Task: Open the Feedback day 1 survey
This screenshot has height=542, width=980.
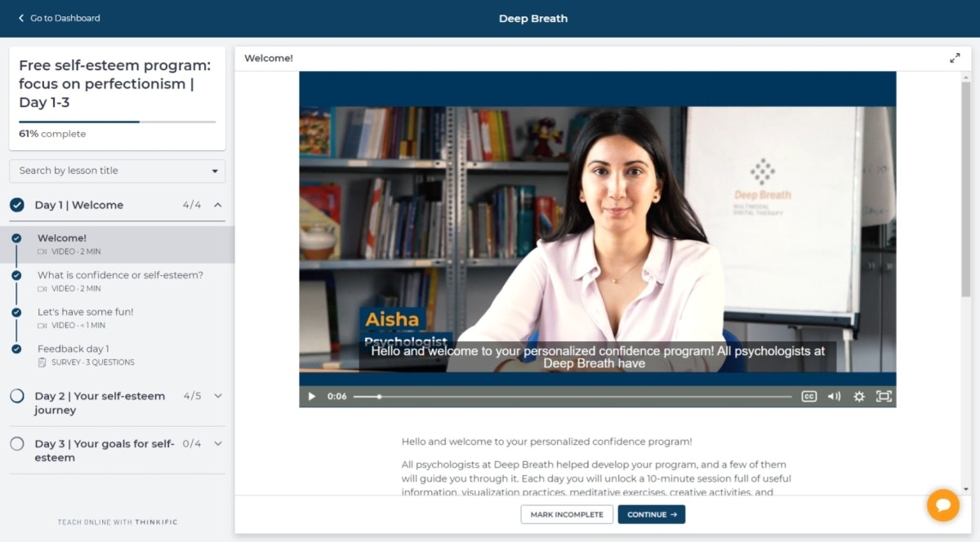Action: coord(117,354)
